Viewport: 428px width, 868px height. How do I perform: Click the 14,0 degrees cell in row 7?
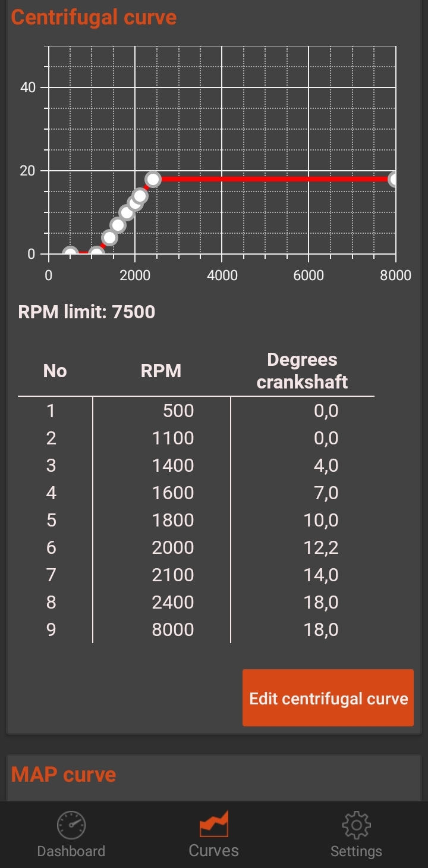[x=321, y=575]
